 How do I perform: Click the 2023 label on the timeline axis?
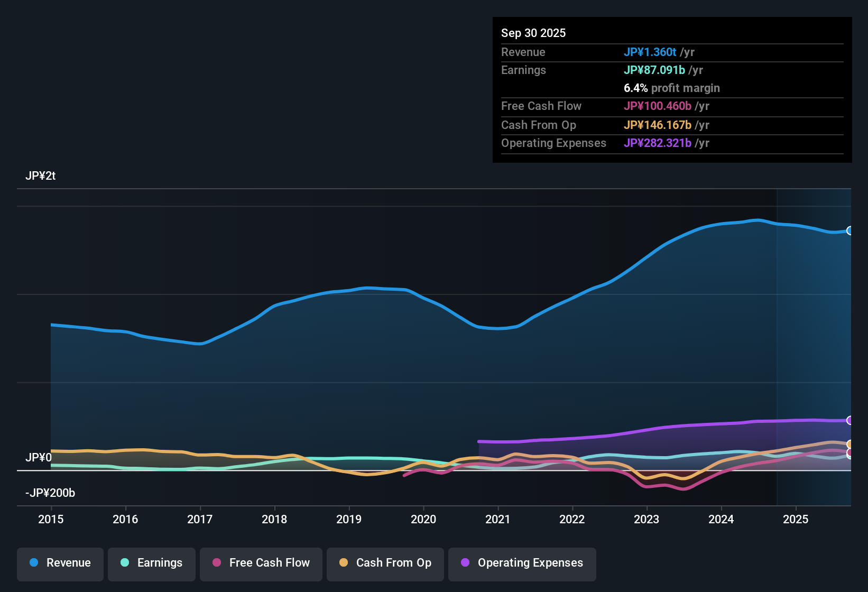647,520
